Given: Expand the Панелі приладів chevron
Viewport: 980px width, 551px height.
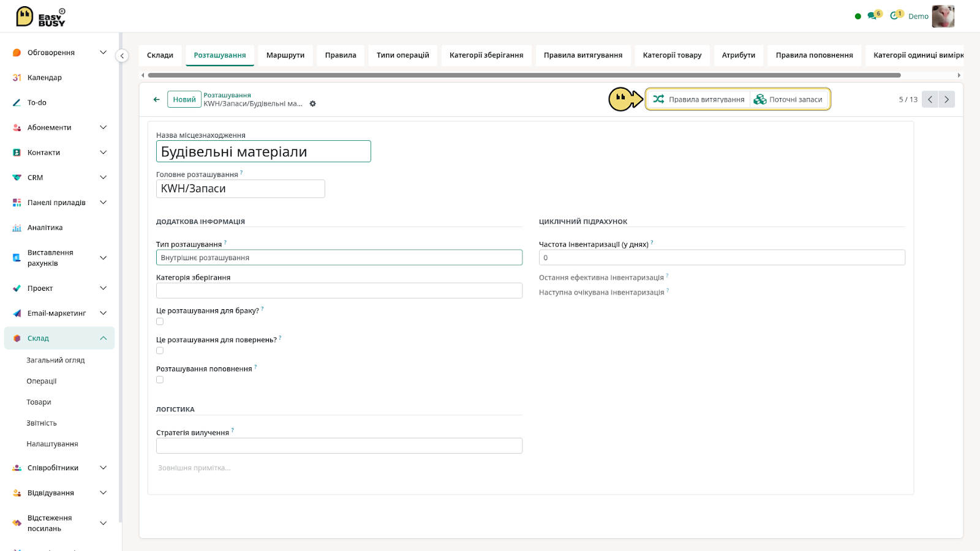Looking at the screenshot, I should 104,203.
